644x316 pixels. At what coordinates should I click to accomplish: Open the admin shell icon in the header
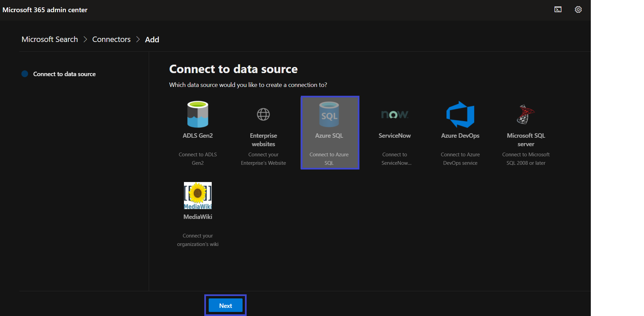(558, 9)
